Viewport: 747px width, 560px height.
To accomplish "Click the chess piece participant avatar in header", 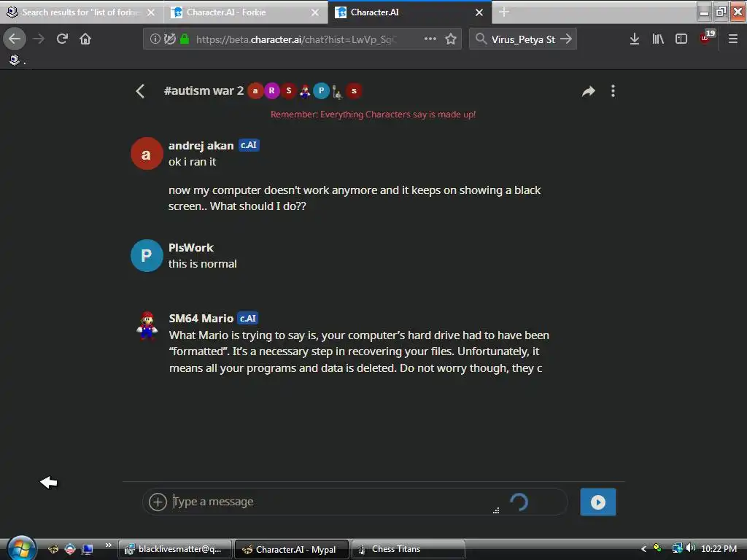I will (337, 91).
